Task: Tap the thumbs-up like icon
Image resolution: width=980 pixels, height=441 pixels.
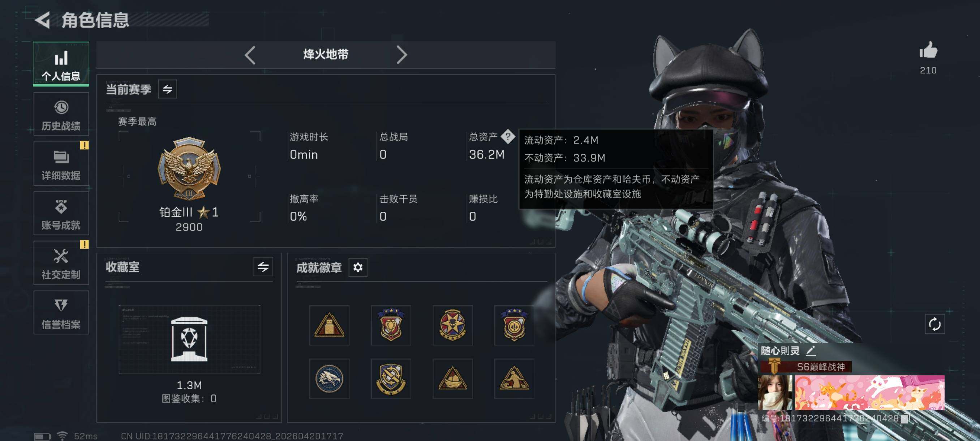Action: pyautogui.click(x=928, y=50)
